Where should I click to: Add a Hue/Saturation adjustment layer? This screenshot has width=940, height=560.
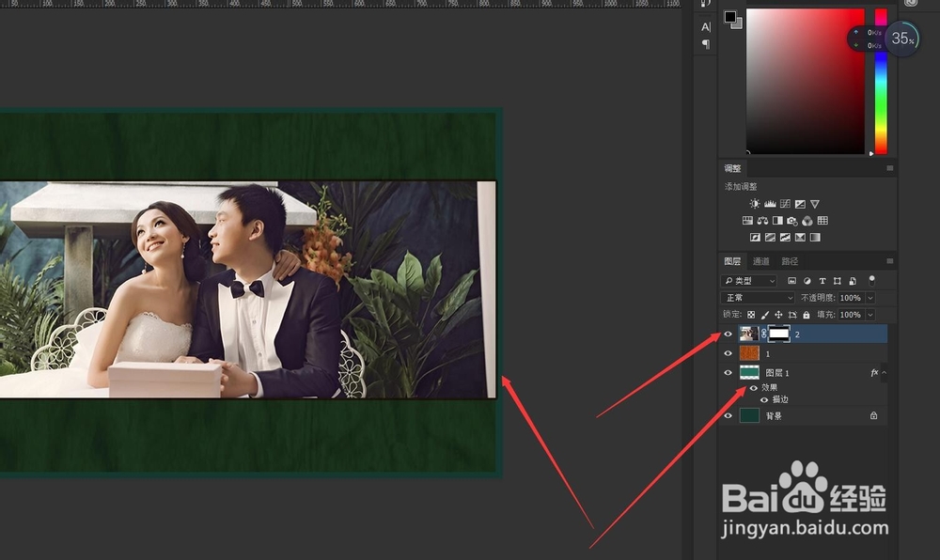point(747,221)
